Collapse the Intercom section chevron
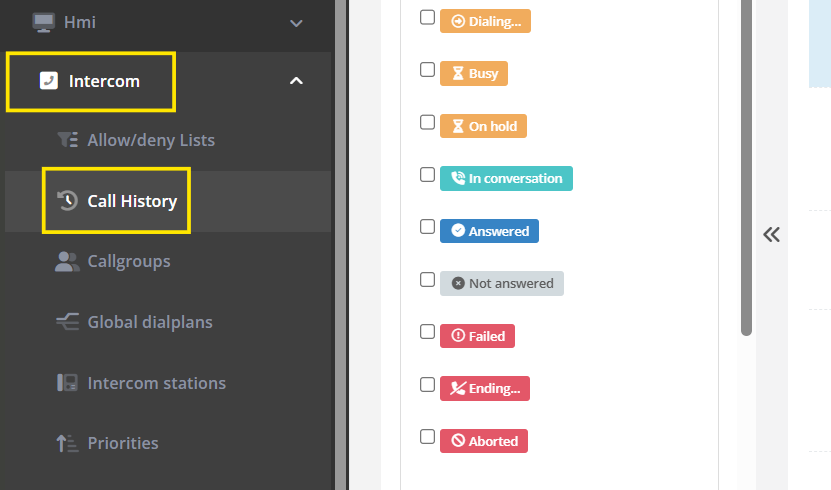The height and width of the screenshot is (490, 831). click(x=295, y=81)
